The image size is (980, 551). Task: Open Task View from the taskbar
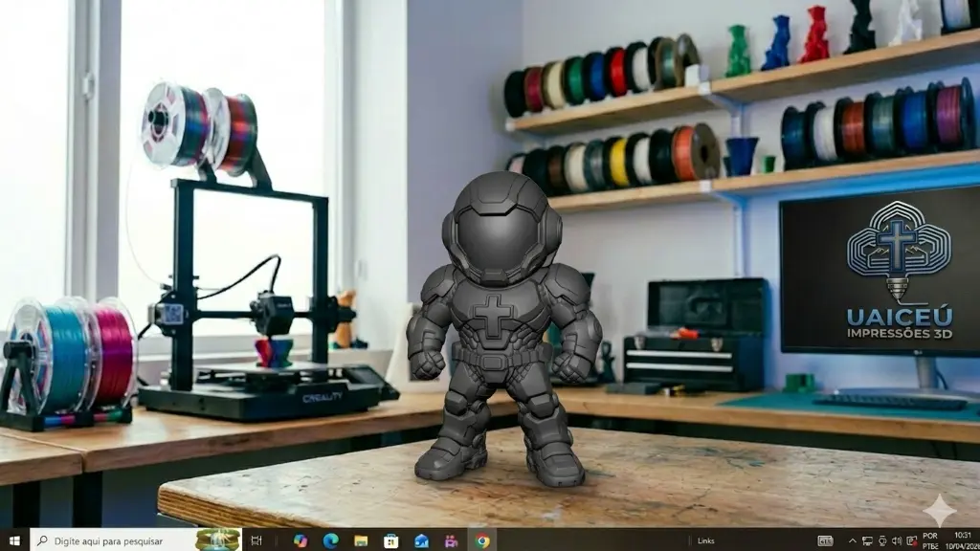(x=256, y=540)
